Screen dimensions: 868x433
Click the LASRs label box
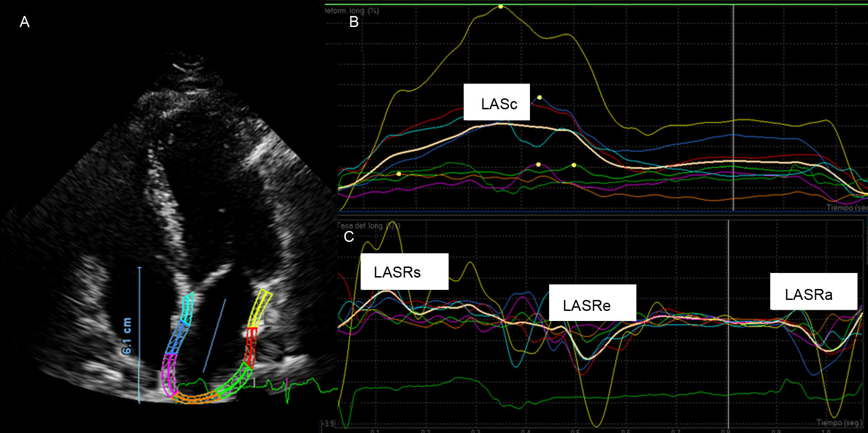point(404,272)
